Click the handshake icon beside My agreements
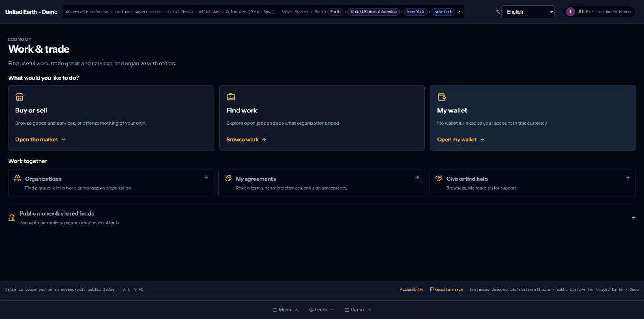 [228, 179]
